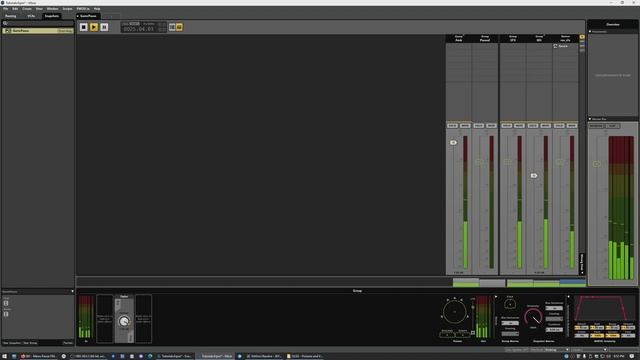Pause playback with the pause transport button
This screenshot has width=640, height=360.
(104, 27)
